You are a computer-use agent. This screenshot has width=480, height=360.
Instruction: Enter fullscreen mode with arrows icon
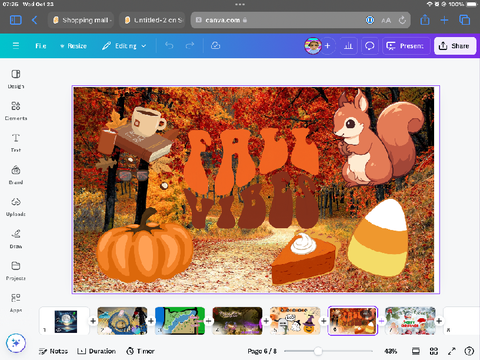[452, 351]
